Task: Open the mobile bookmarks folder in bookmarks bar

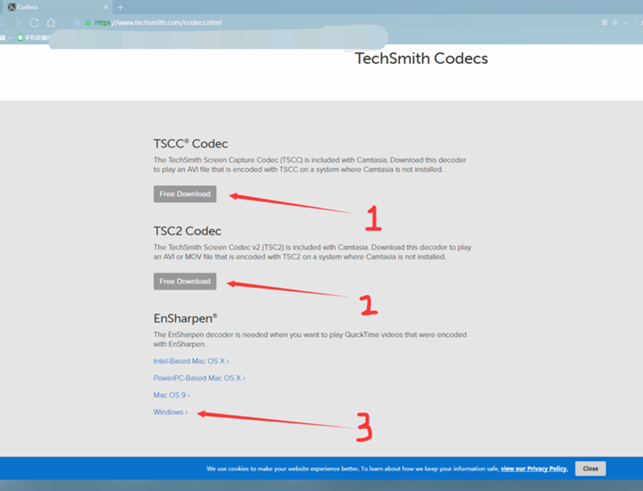Action: tap(33, 38)
